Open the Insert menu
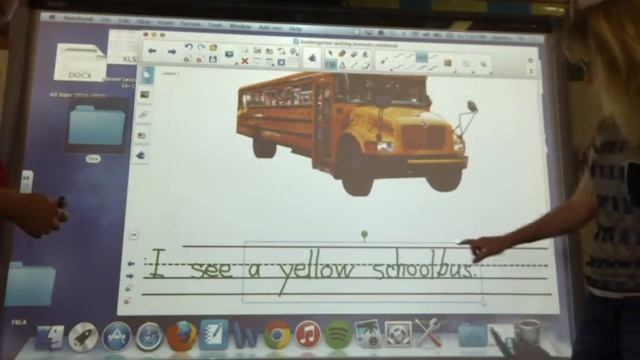 coord(165,23)
